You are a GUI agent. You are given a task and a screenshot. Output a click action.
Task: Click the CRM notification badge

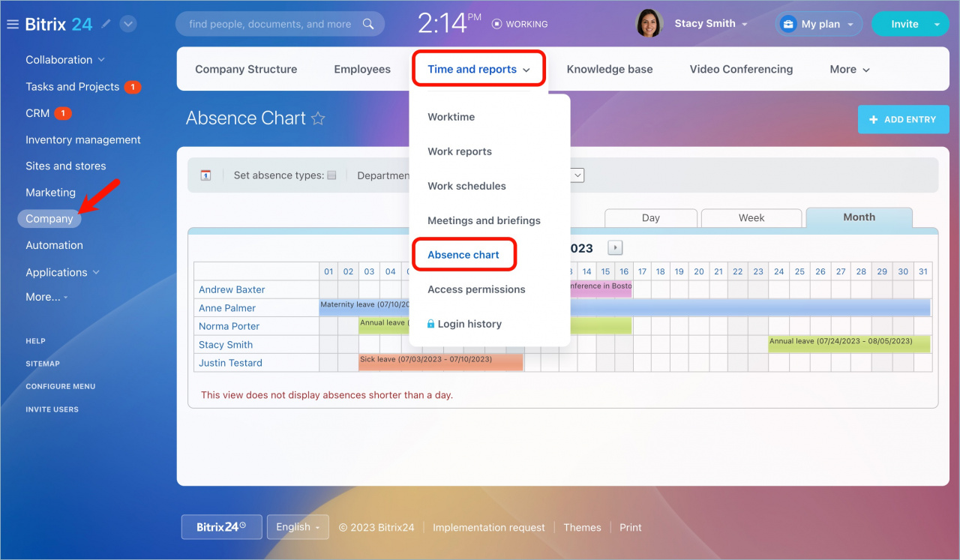pyautogui.click(x=63, y=113)
